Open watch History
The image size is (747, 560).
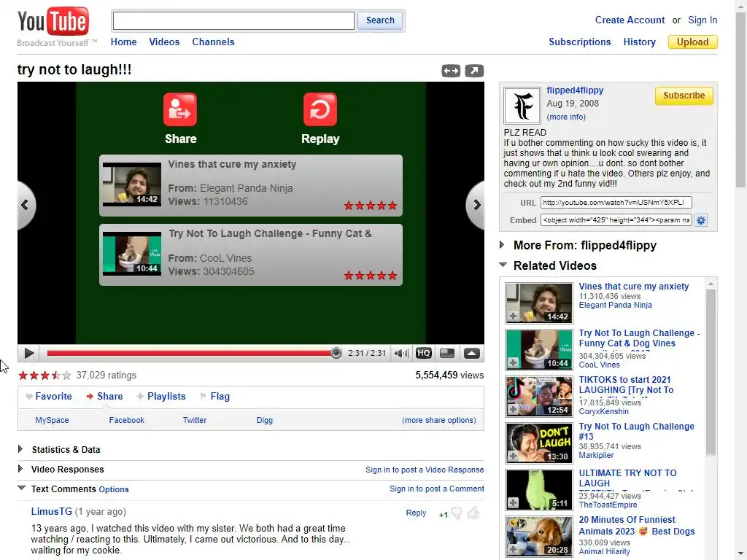[639, 42]
